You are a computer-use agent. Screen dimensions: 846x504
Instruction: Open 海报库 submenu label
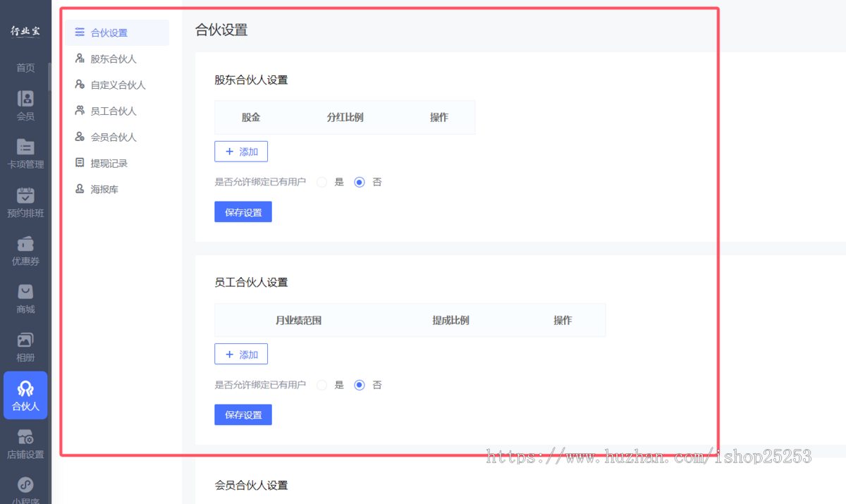[104, 190]
